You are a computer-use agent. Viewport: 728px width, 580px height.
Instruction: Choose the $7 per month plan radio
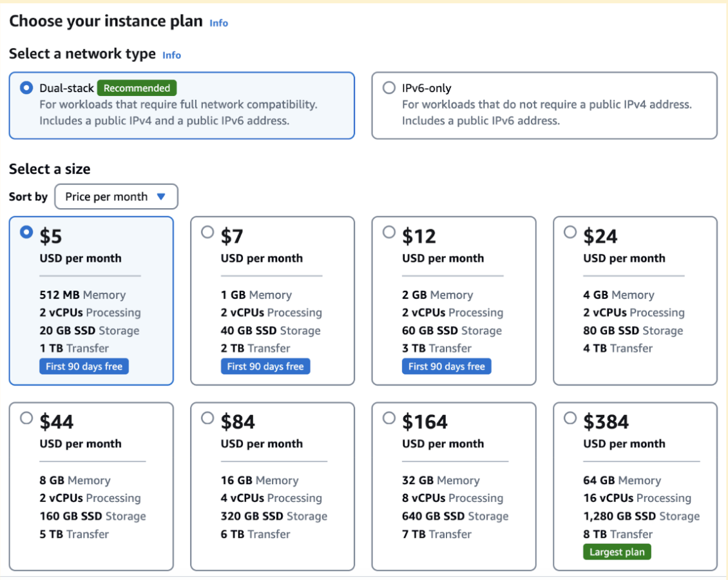[x=207, y=232]
